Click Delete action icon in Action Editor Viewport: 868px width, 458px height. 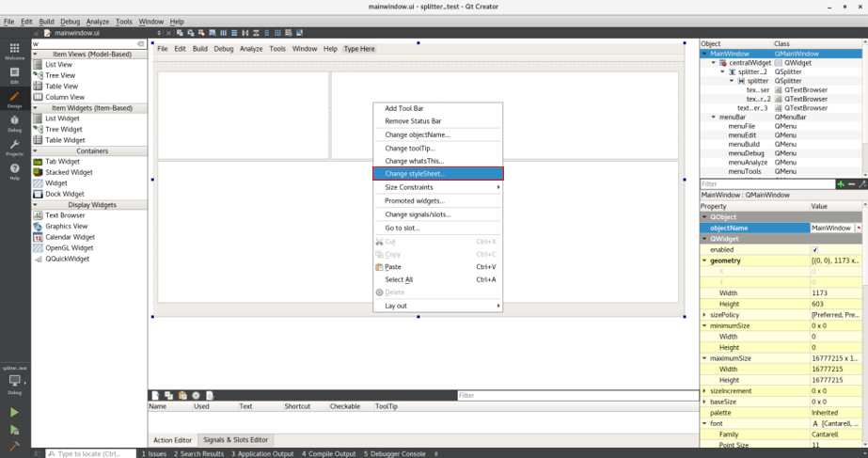(x=196, y=395)
